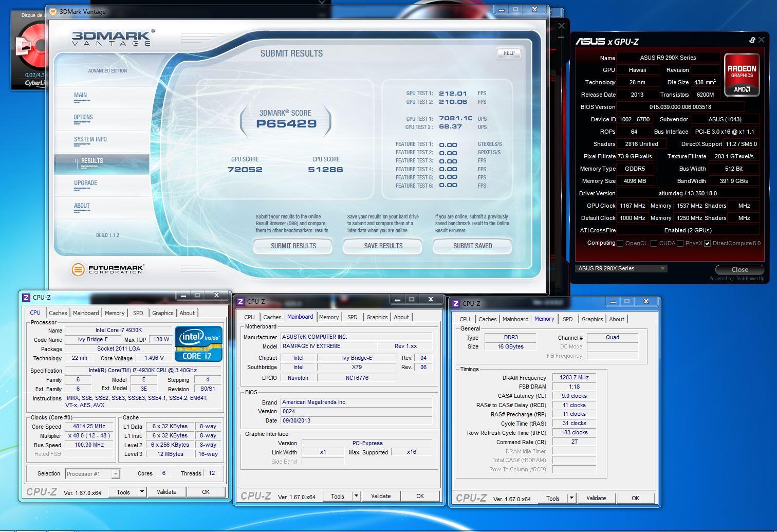Click the Futuremark Corporation logo
The image size is (777, 532).
point(107,269)
